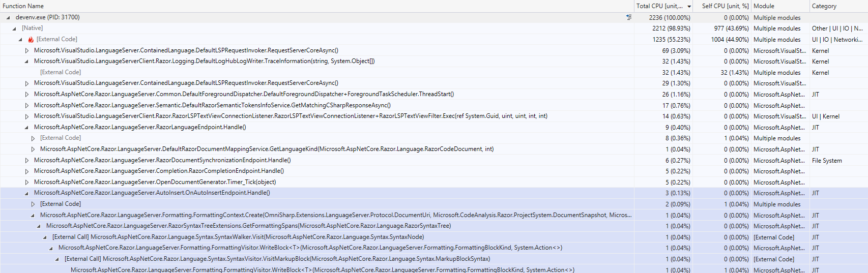Sort by Module column header

[x=764, y=6]
